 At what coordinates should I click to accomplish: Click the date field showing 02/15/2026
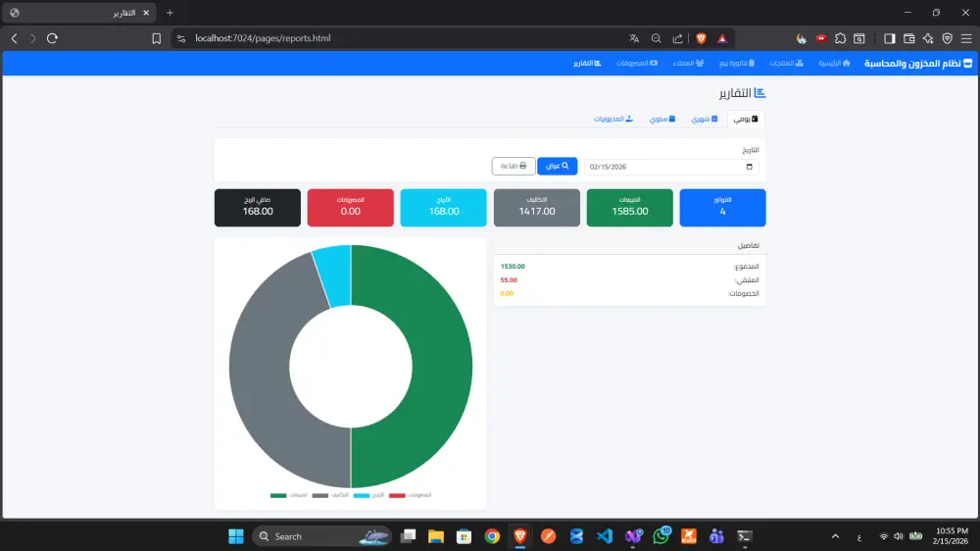(x=671, y=167)
